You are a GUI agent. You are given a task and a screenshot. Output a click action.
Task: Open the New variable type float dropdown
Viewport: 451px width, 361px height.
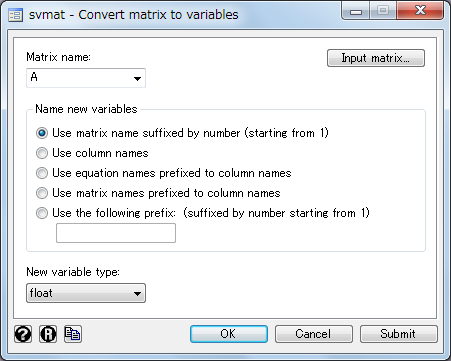click(x=86, y=293)
